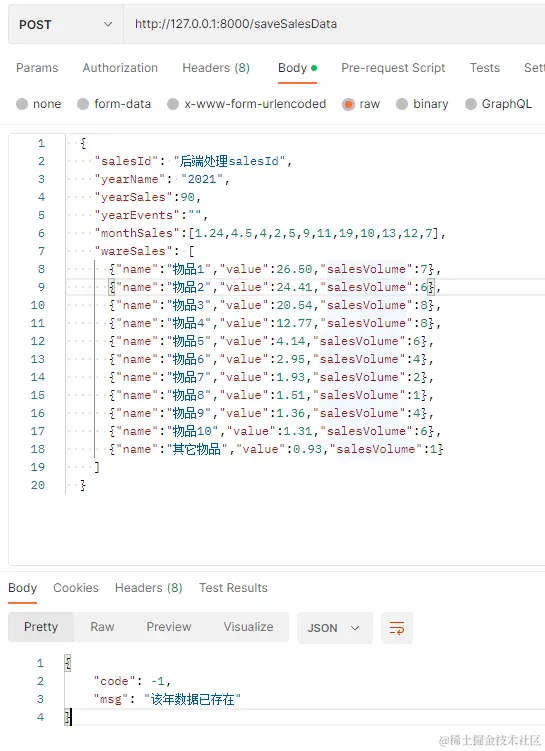The image size is (545, 751).
Task: Click the response -1 code value
Action: tap(158, 681)
